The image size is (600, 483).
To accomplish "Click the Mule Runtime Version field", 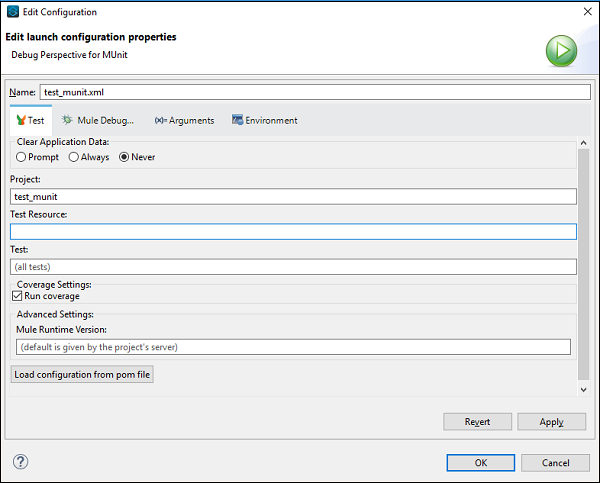I will [x=293, y=347].
